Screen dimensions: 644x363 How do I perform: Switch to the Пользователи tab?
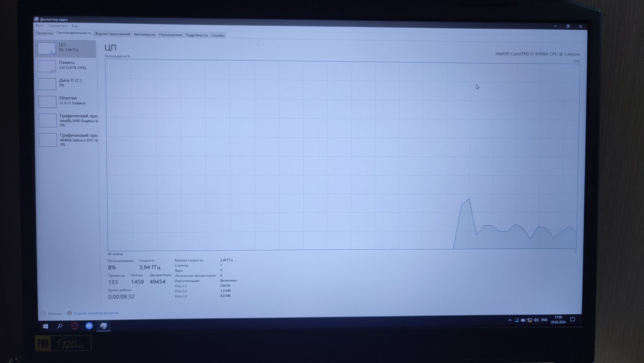pos(170,35)
